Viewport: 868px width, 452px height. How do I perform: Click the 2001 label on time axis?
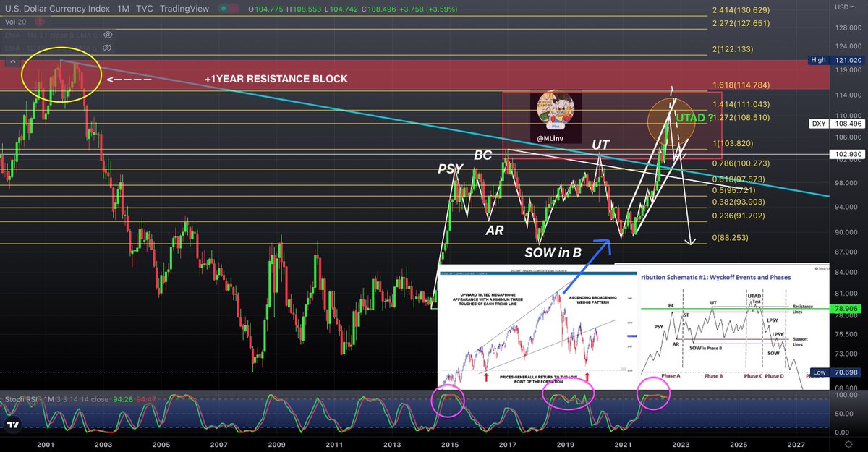click(x=46, y=445)
